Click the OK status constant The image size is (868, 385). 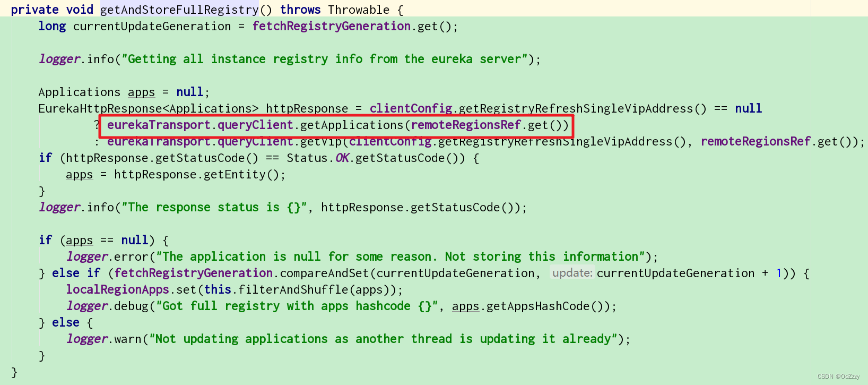click(342, 158)
